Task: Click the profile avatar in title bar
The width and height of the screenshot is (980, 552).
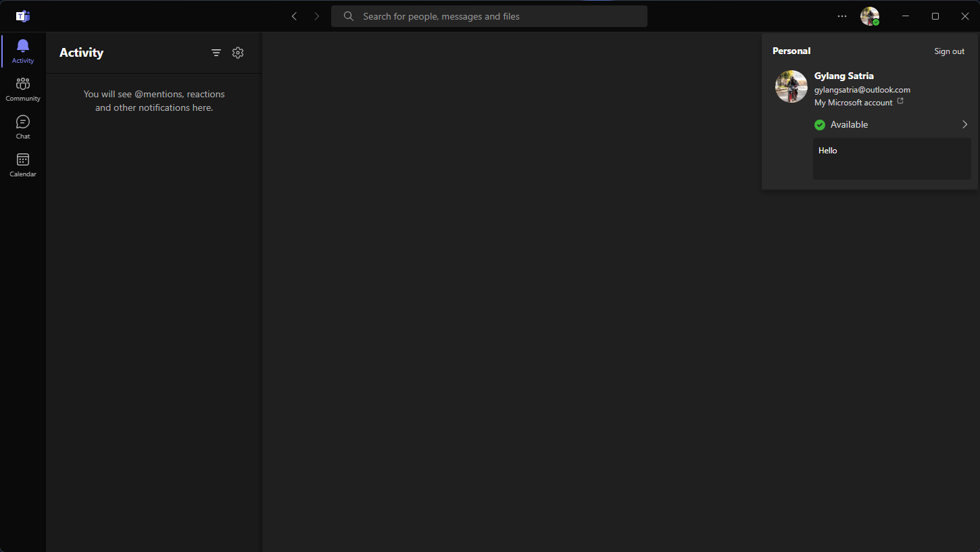Action: [870, 16]
